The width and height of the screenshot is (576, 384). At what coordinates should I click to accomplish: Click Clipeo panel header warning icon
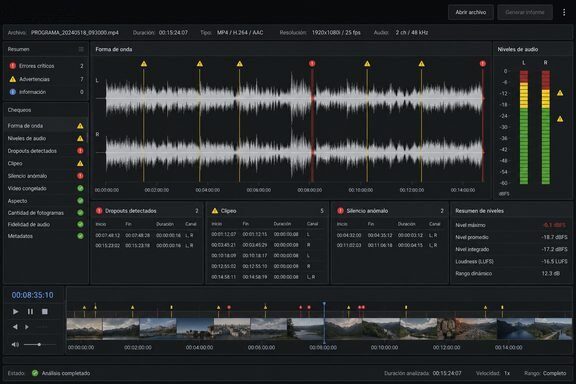pos(215,211)
